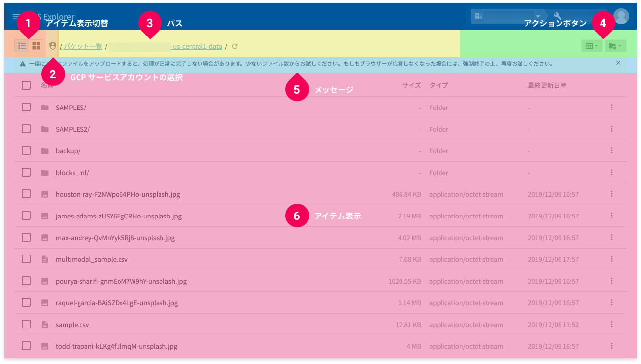Select max-andrey-QvMnYyk5Rj8-unsplash.jpg checkbox

[x=26, y=237]
